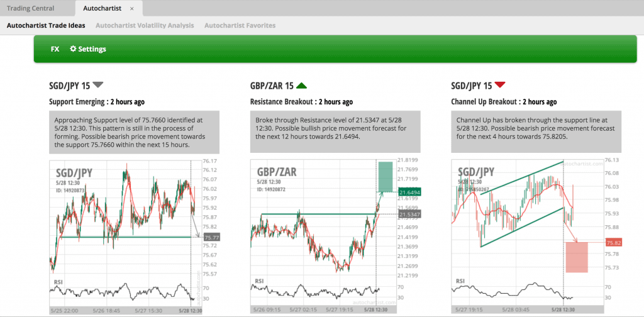
Task: Open the GBP/ZAR Resistance Breakout chart
Action: point(335,237)
